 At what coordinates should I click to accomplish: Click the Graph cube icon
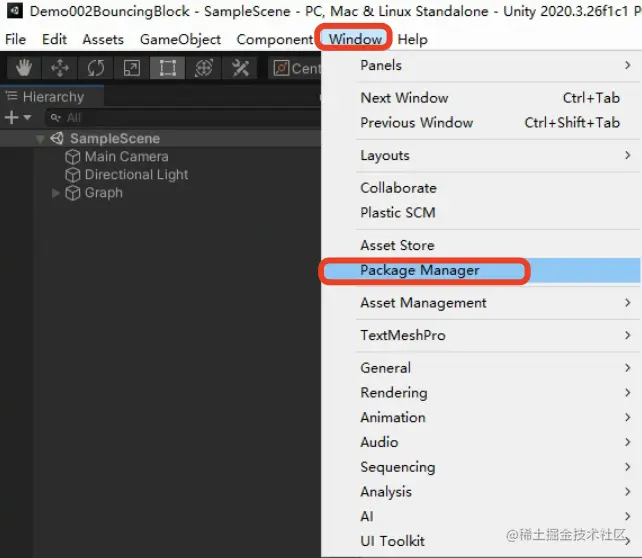coord(73,193)
